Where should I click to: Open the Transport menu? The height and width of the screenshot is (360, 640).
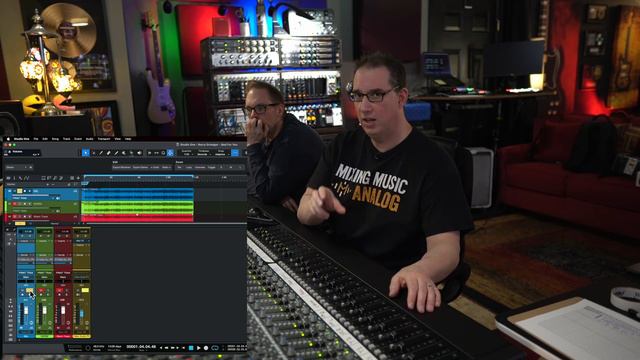[x=104, y=139]
